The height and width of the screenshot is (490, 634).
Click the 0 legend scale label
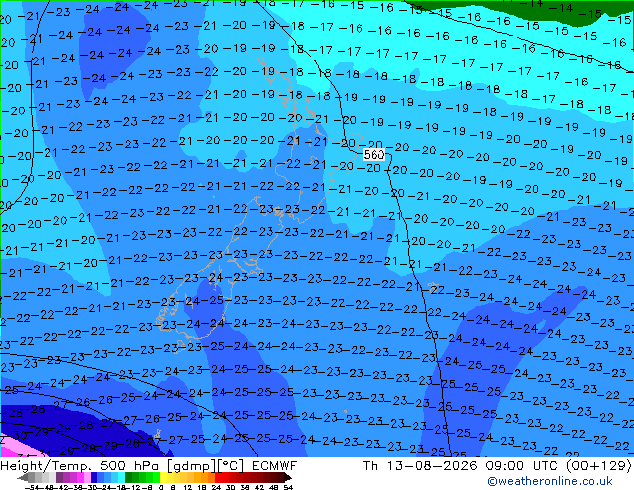[161, 487]
